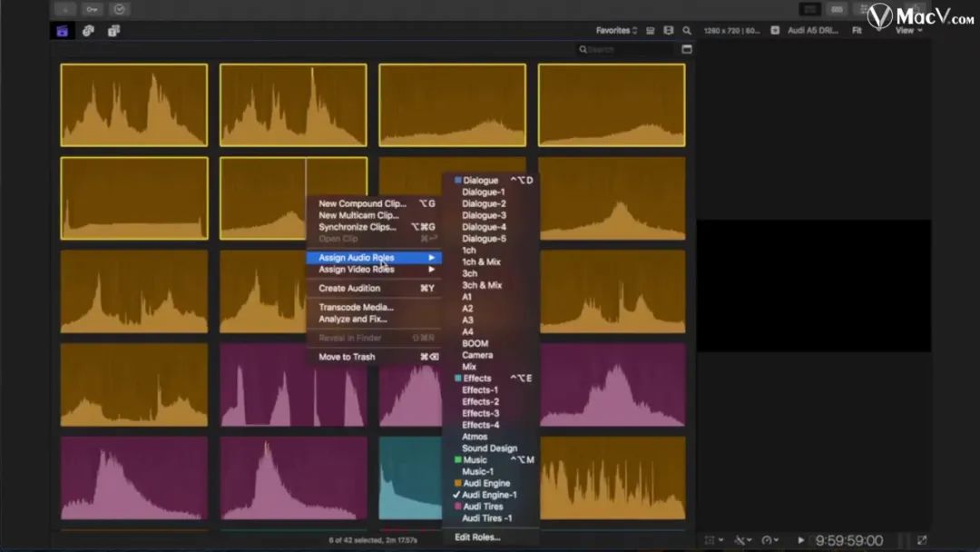Click the filmstrip grouping icon in browser bar
This screenshot has height=552, width=980.
click(x=668, y=31)
